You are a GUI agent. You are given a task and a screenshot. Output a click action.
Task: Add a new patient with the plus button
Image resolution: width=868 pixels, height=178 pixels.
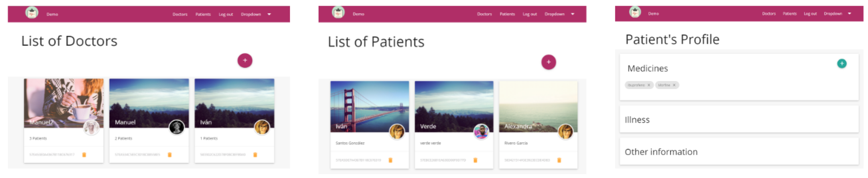tap(549, 62)
